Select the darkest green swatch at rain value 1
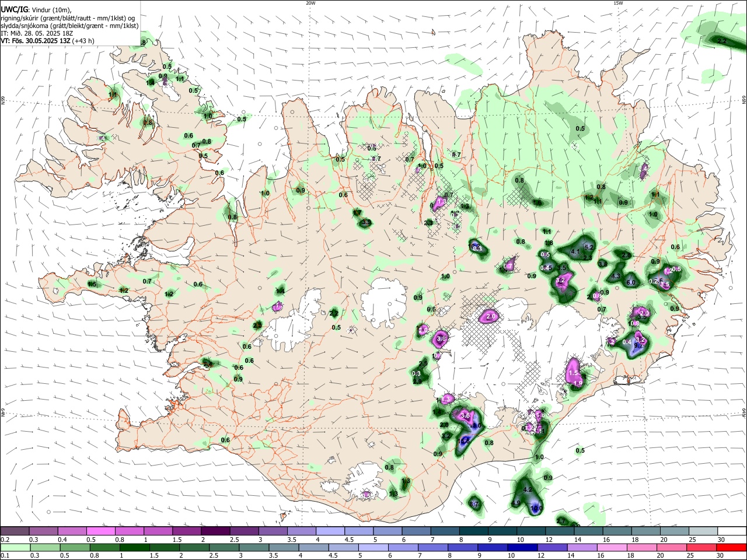 [135, 547]
